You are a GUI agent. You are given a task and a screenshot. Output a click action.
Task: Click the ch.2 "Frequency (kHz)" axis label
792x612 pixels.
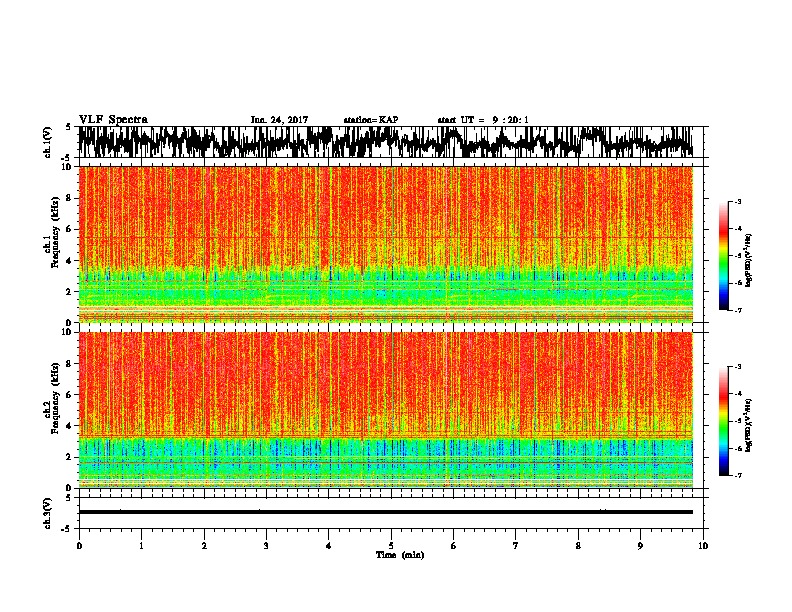(55, 398)
